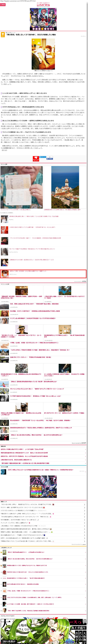Screen dimensions: 88x644
Task: Click arrow on キスマイ・横尾 row
Action: point(85,507)
